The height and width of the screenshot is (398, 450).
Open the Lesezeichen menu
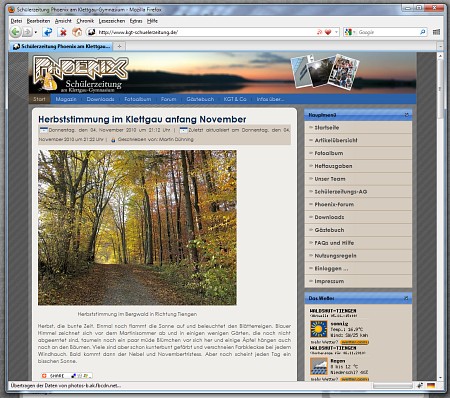(x=112, y=21)
